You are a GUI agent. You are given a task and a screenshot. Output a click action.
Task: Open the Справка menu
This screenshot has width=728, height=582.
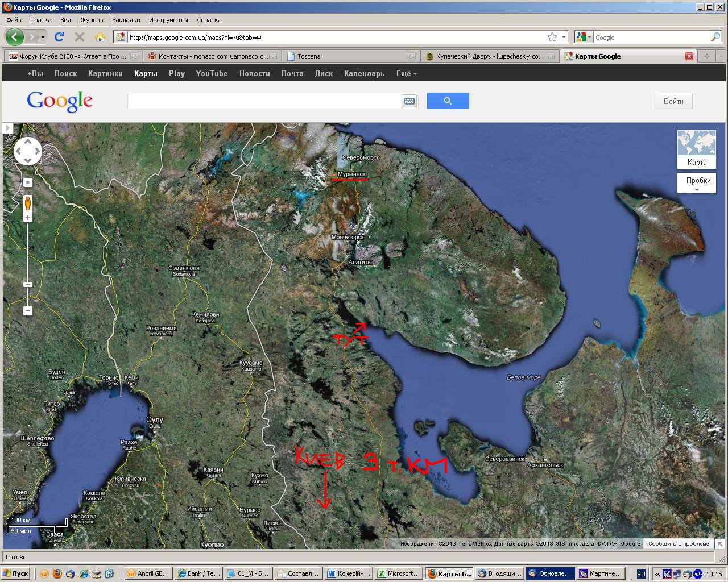[x=209, y=20]
